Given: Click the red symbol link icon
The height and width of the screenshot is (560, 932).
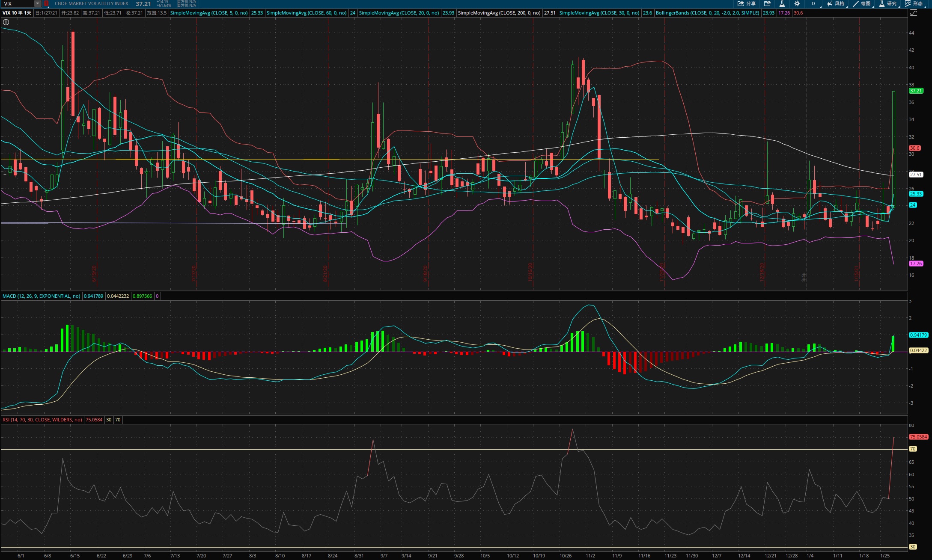Looking at the screenshot, I should point(46,4).
